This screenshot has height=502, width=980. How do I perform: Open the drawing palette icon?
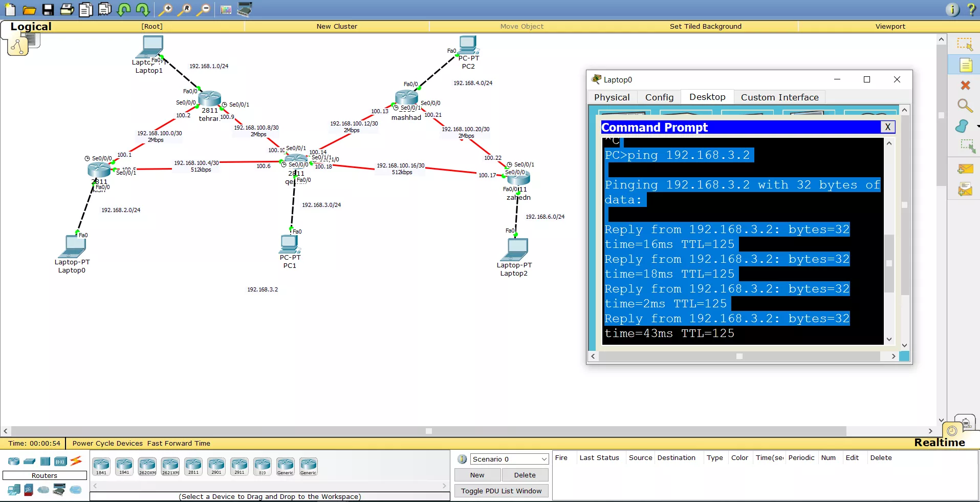coord(226,9)
